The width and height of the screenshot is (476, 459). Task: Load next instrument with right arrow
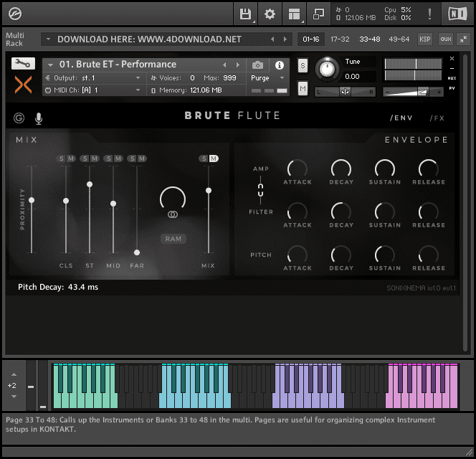238,65
